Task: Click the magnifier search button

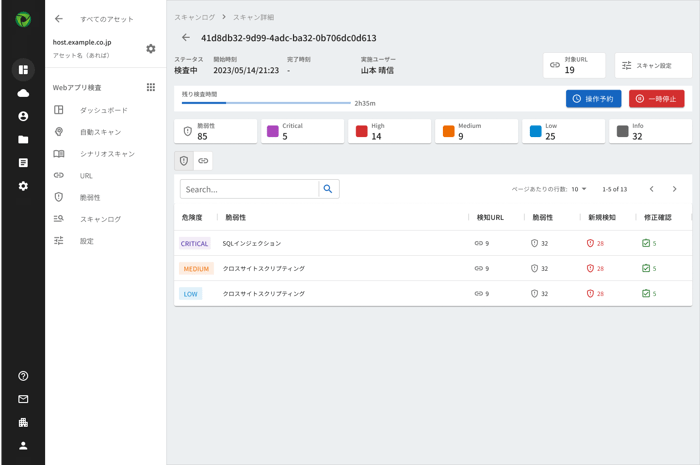Action: coord(328,189)
